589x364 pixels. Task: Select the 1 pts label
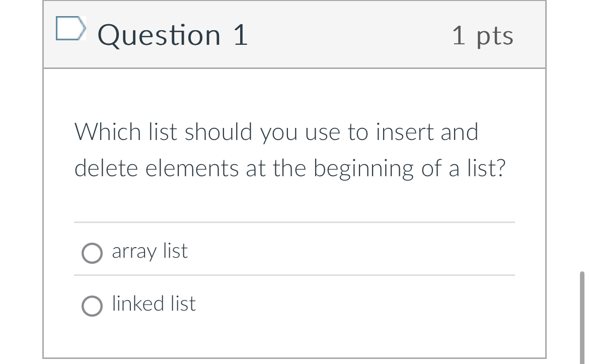point(483,35)
